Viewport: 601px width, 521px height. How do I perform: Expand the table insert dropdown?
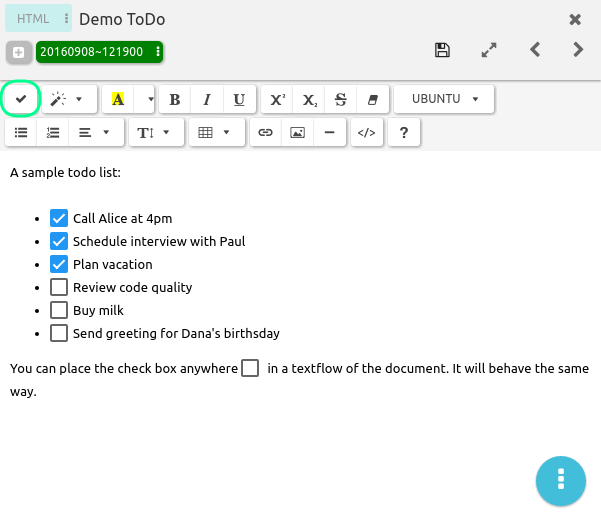pyautogui.click(x=214, y=132)
